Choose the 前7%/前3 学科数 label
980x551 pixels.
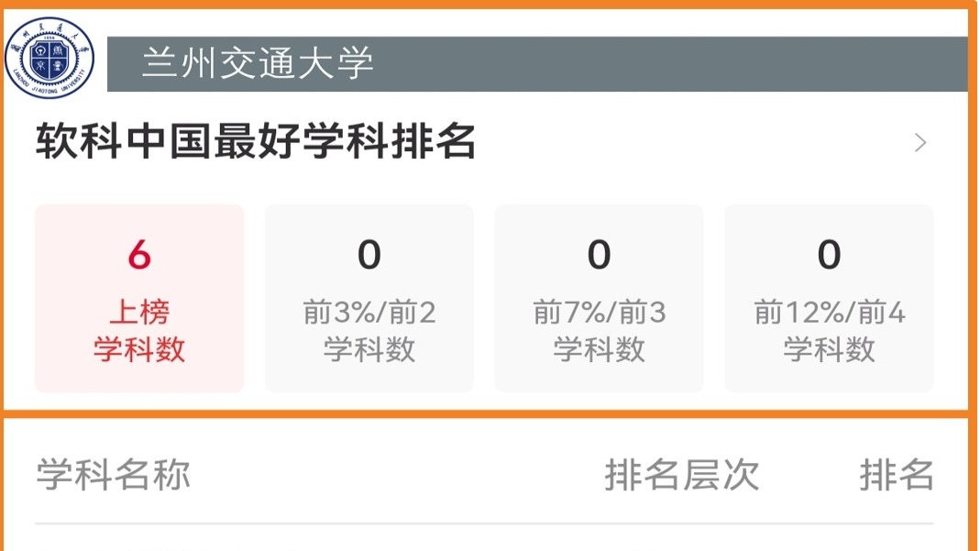pos(600,332)
